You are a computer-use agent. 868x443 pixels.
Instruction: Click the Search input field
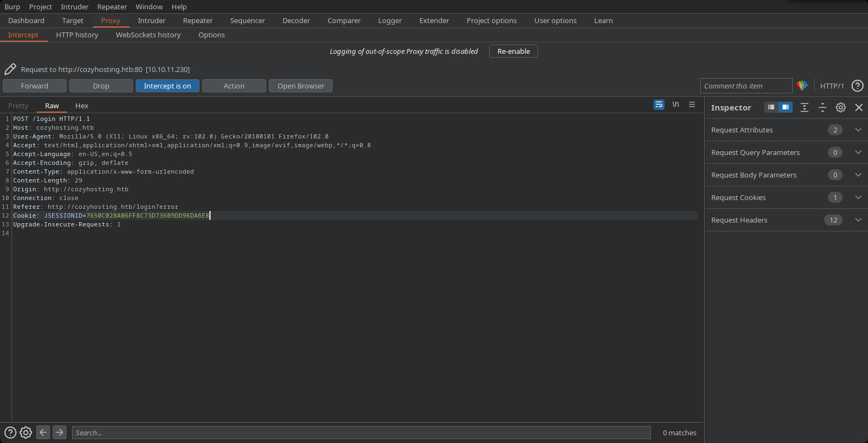pyautogui.click(x=361, y=433)
